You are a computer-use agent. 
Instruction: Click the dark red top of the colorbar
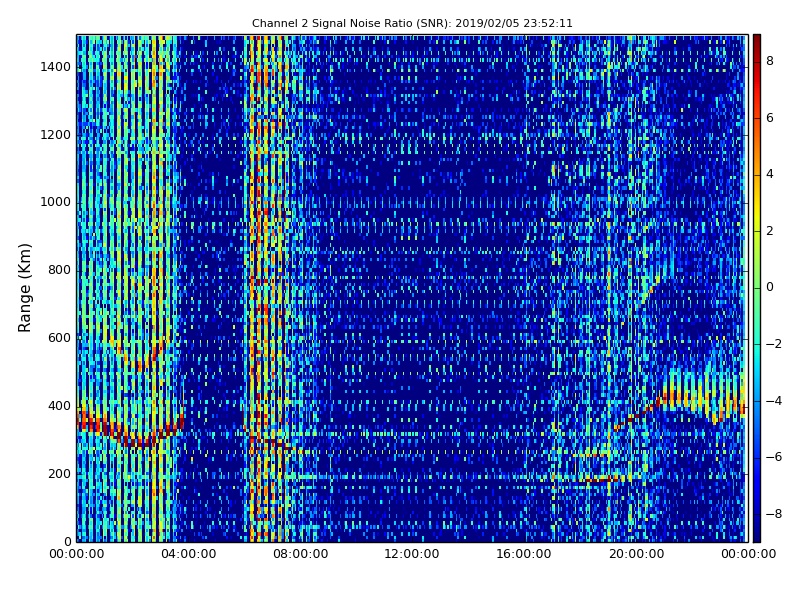pos(757,41)
